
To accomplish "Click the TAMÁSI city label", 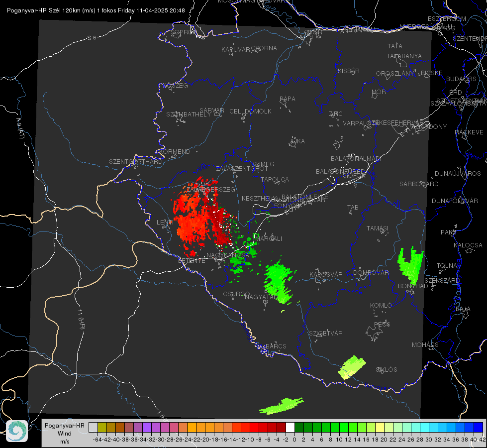I will click(378, 228).
